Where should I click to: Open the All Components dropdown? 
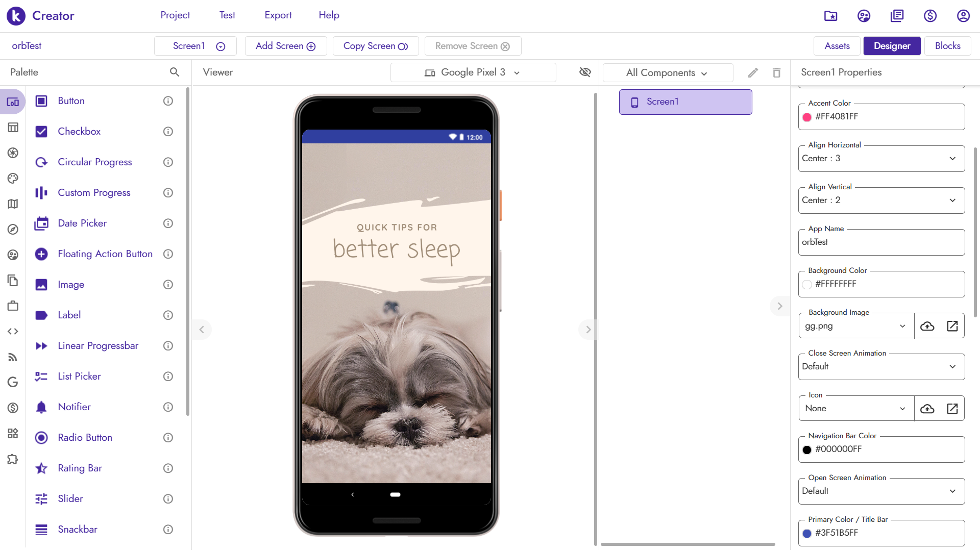click(x=667, y=72)
